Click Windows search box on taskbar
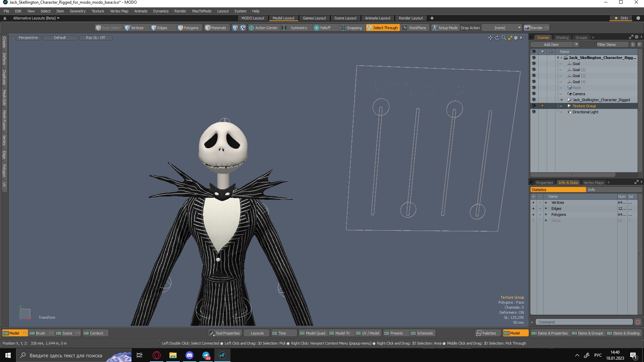Viewport: 644px width, 362px height. click(74, 355)
